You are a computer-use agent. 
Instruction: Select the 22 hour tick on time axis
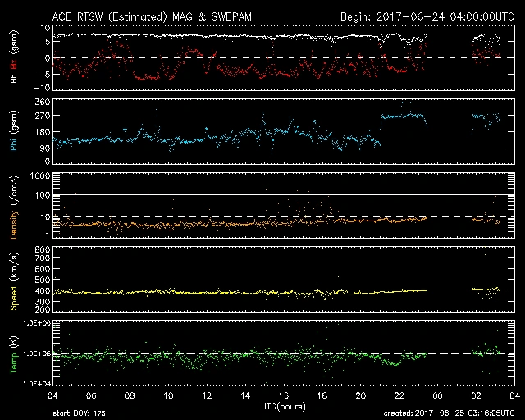399,395
